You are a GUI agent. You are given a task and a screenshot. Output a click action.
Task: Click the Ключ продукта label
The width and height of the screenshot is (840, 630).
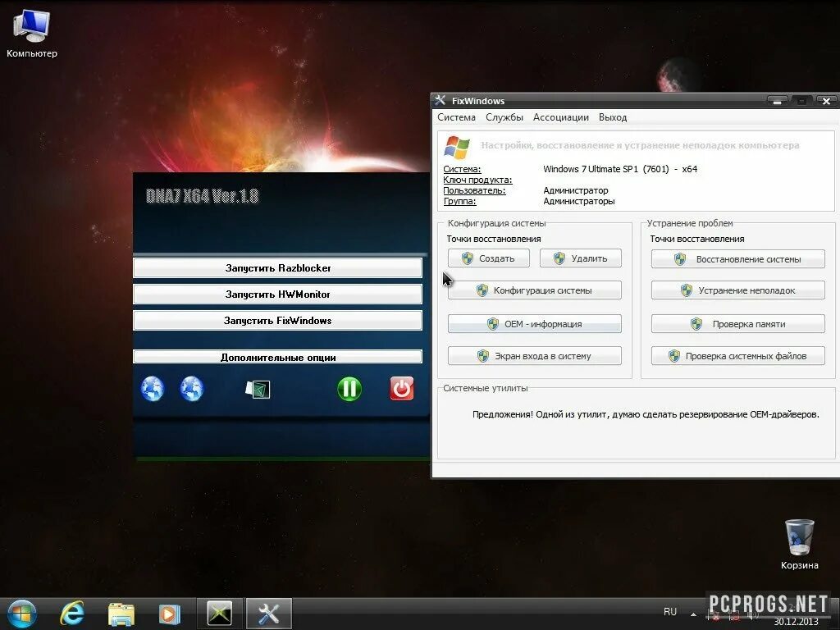[x=477, y=180]
